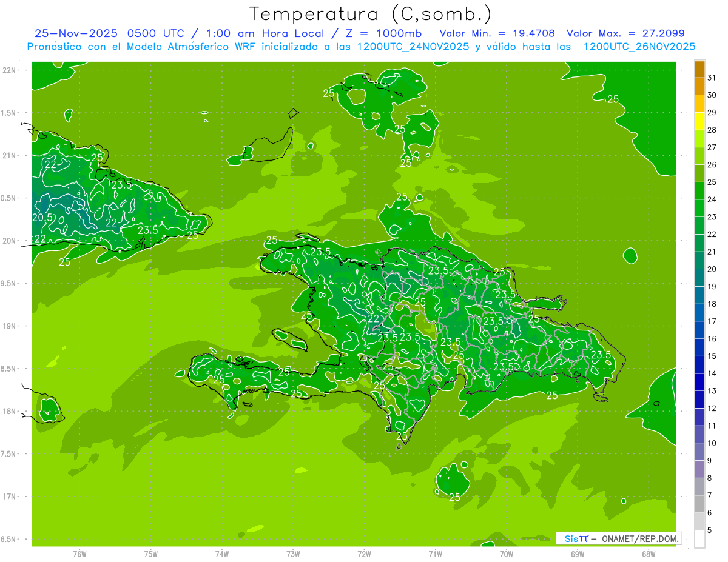Click the '21N' latitude axis label
Viewport: 728px width, 562px height.
[9, 155]
